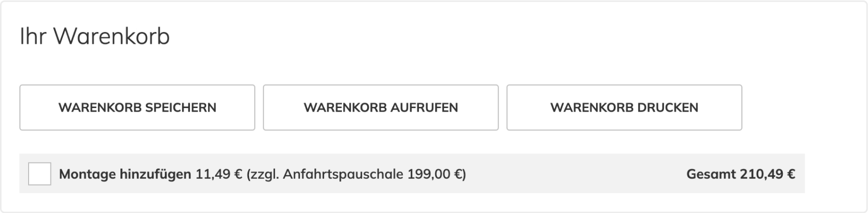Click the 'Ihr Warenkorb' heading
Image resolution: width=868 pixels, height=213 pixels.
coord(95,37)
